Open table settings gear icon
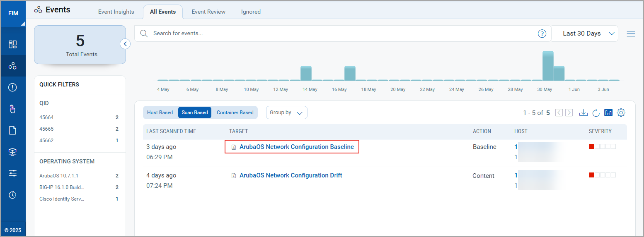The height and width of the screenshot is (237, 644). [621, 113]
